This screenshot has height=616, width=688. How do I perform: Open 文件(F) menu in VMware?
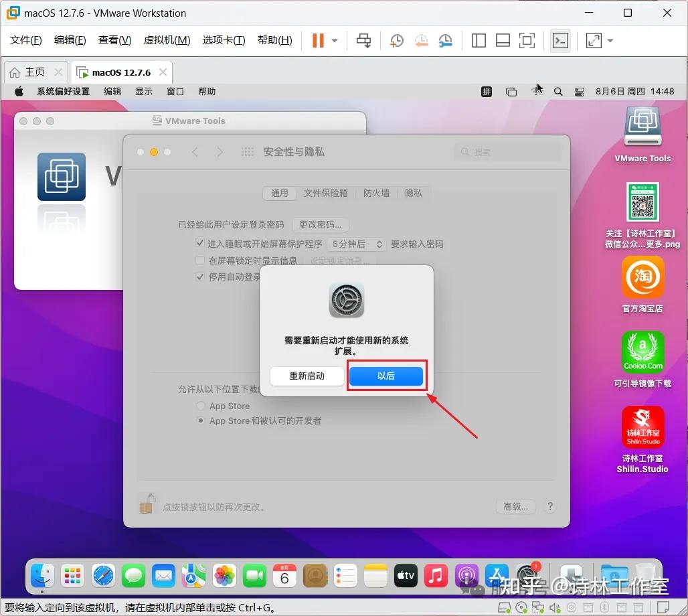26,40
